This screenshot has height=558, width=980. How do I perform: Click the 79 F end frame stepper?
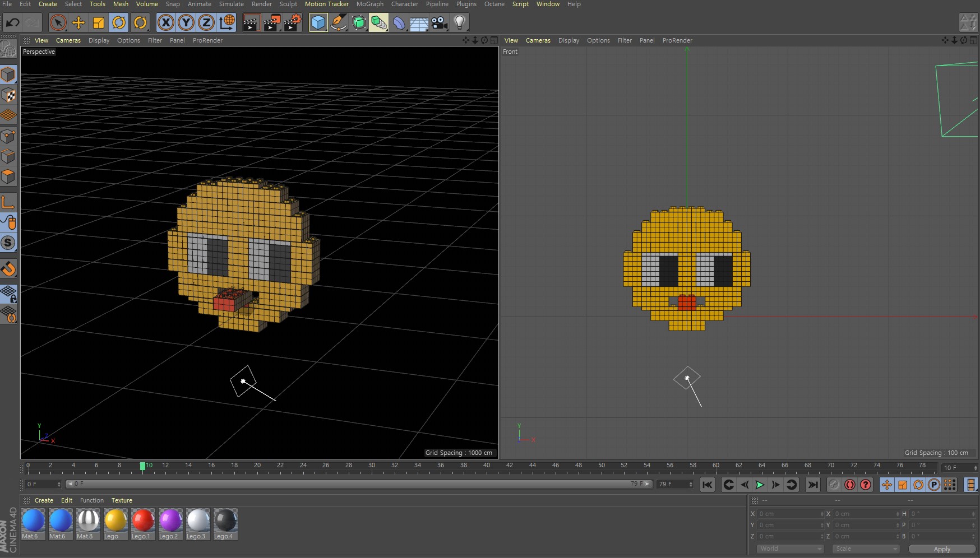point(691,484)
